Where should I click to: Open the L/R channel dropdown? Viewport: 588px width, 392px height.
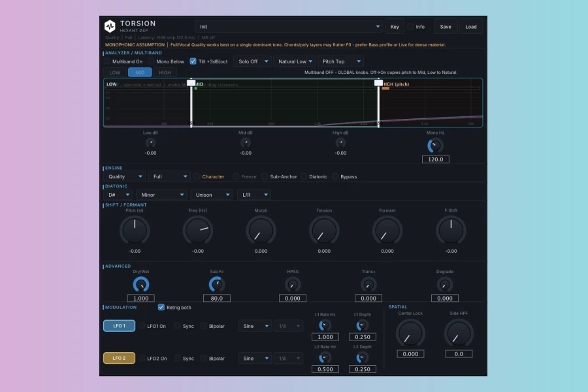254,195
